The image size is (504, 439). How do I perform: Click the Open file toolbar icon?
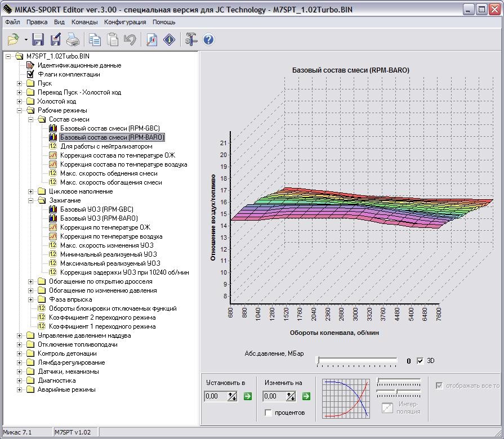(x=14, y=39)
